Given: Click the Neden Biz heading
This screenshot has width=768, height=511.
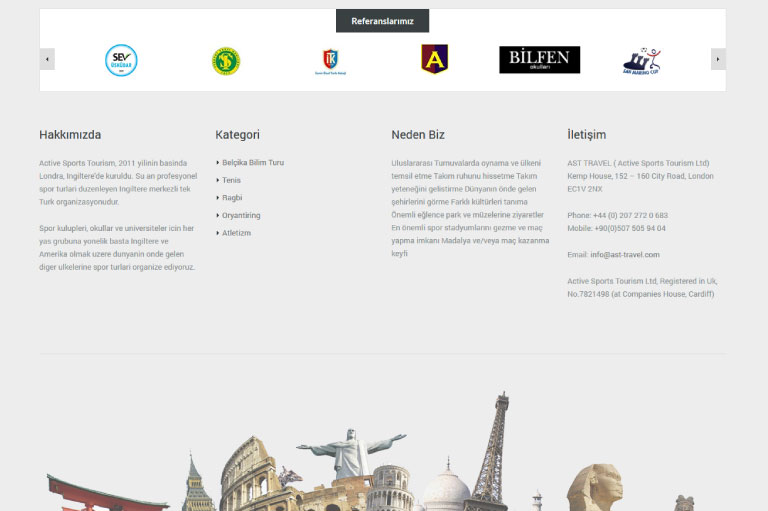Looking at the screenshot, I should [418, 135].
